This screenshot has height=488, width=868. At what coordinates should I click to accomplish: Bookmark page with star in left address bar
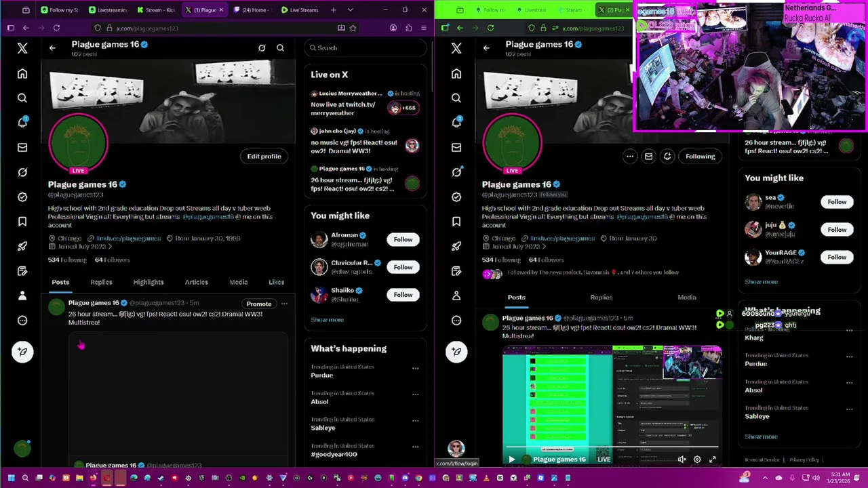point(353,28)
